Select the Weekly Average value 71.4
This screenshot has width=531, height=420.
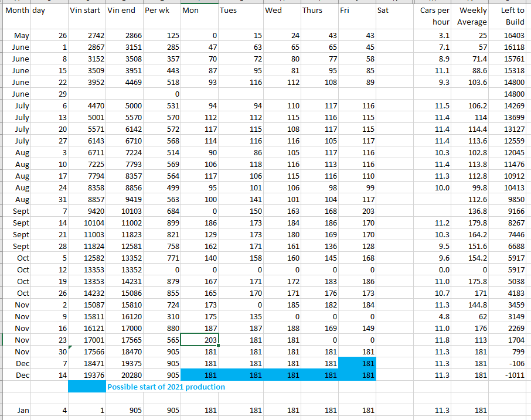472,59
